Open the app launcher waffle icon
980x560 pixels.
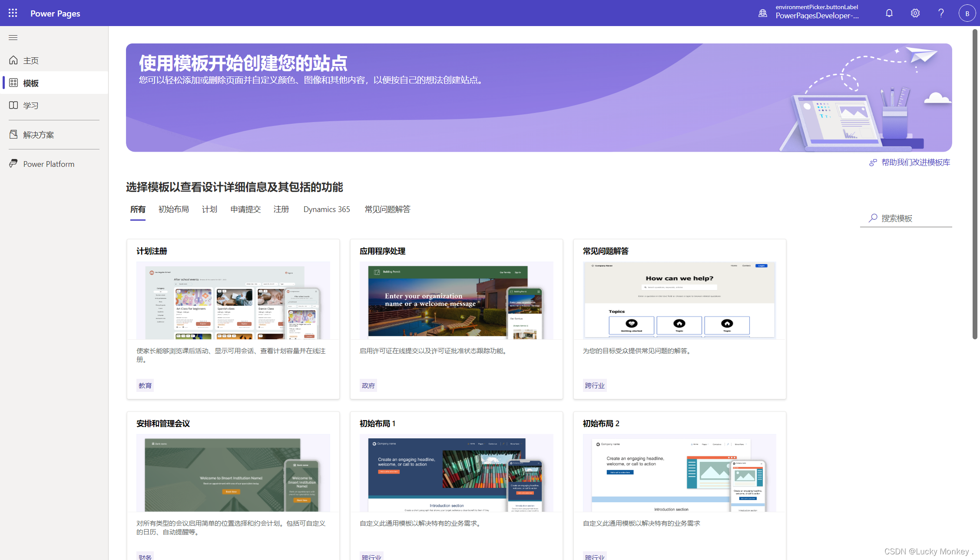[13, 13]
